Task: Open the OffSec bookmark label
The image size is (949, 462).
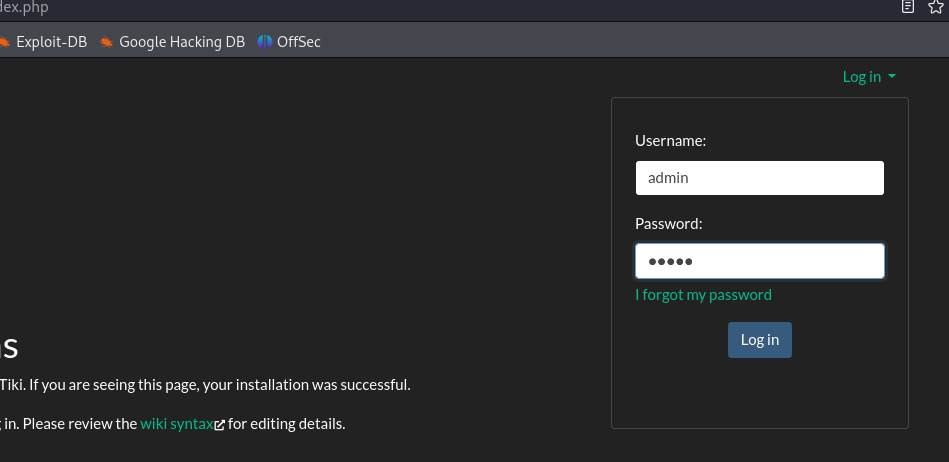Action: point(299,42)
